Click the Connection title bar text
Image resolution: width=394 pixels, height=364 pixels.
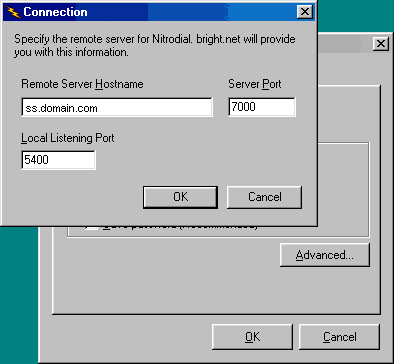pyautogui.click(x=55, y=12)
